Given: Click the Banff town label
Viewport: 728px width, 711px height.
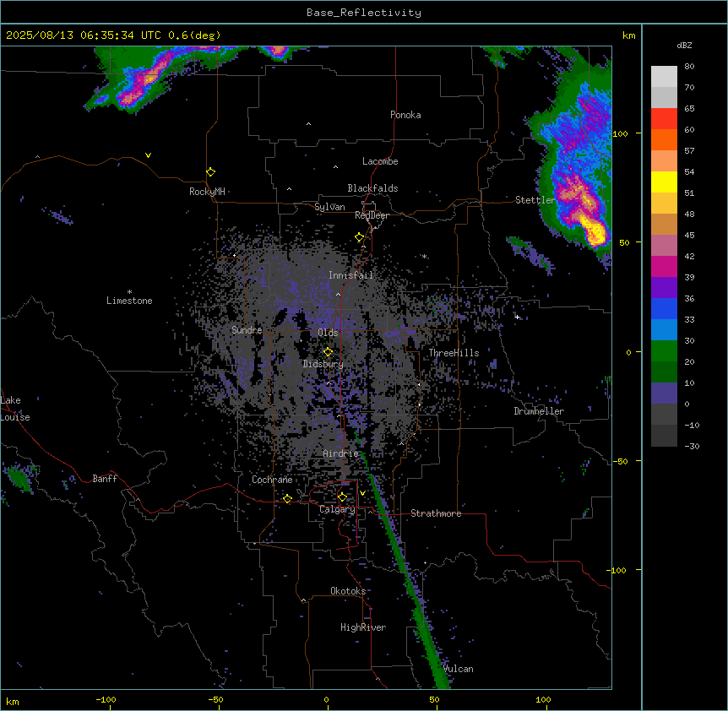Looking at the screenshot, I should pyautogui.click(x=105, y=479).
